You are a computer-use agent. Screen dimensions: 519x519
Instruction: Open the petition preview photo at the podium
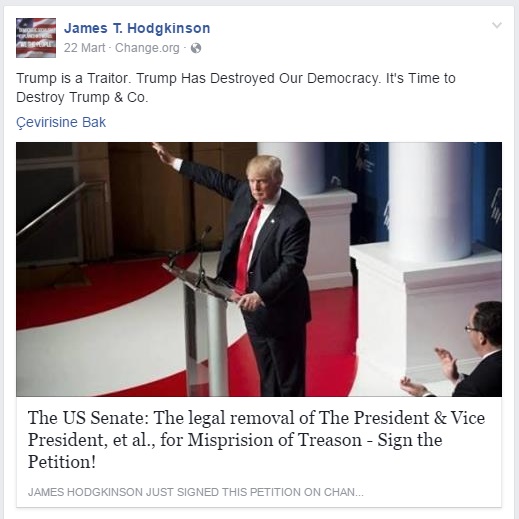[259, 269]
